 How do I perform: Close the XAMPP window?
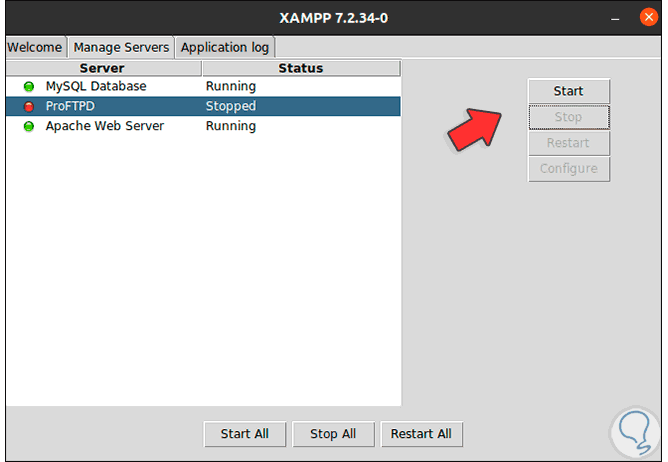(648, 17)
